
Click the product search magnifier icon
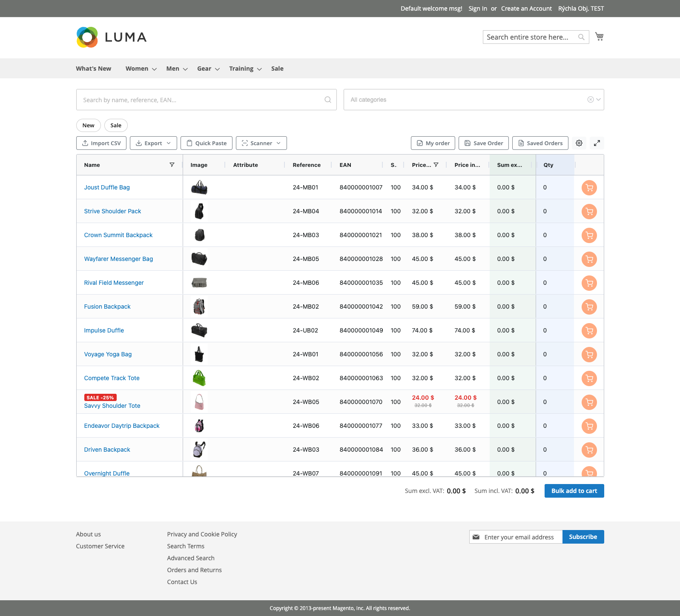coord(328,100)
